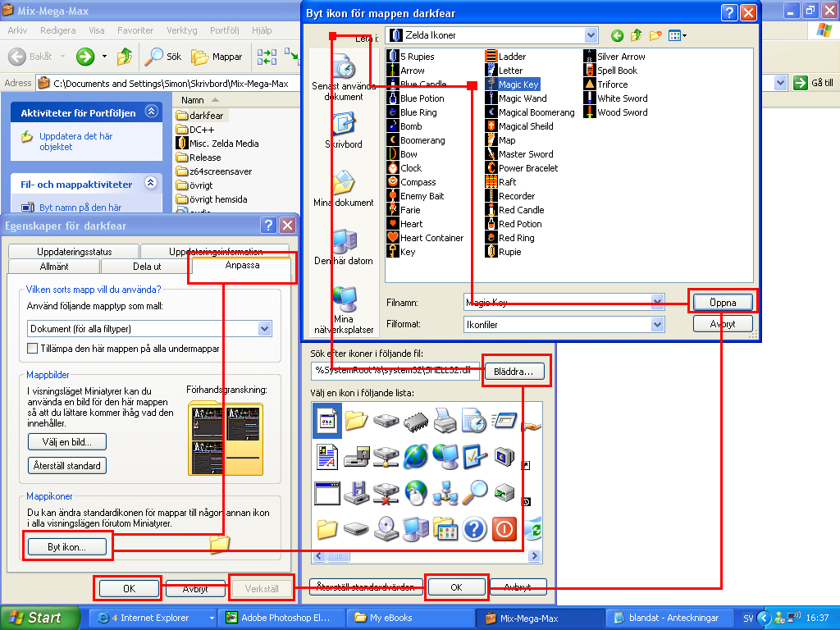This screenshot has height=630, width=840.
Task: Select the red power shutdown icon
Action: pyautogui.click(x=504, y=529)
